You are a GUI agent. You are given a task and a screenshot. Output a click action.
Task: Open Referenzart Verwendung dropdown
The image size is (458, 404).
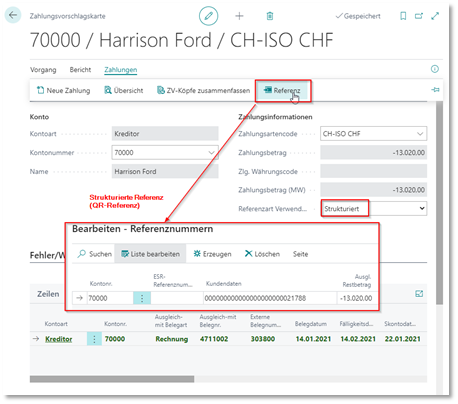click(x=422, y=208)
